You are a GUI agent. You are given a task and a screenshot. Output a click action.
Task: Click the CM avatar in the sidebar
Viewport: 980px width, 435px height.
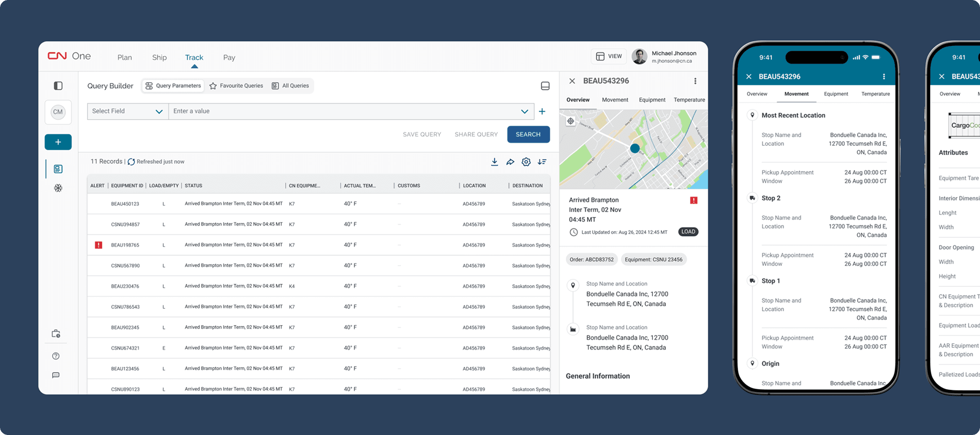58,112
